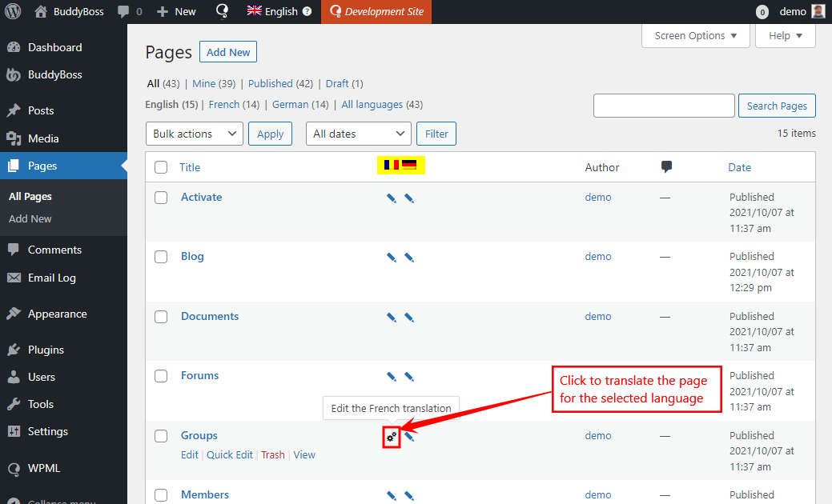Click the Quick Edit link under Groups
This screenshot has width=832, height=504.
pyautogui.click(x=229, y=454)
